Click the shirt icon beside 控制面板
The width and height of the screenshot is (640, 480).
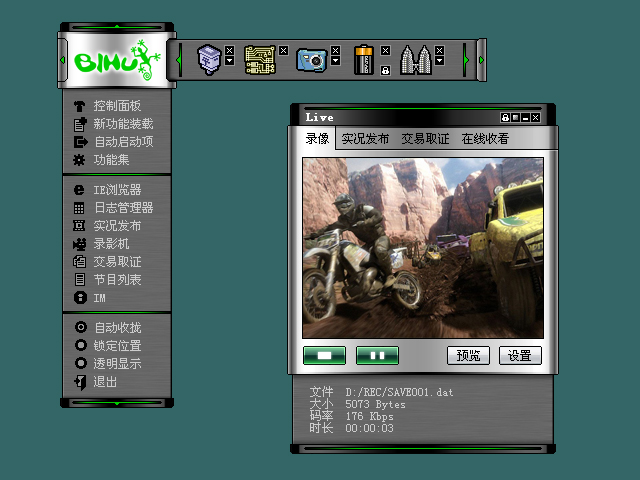point(79,106)
